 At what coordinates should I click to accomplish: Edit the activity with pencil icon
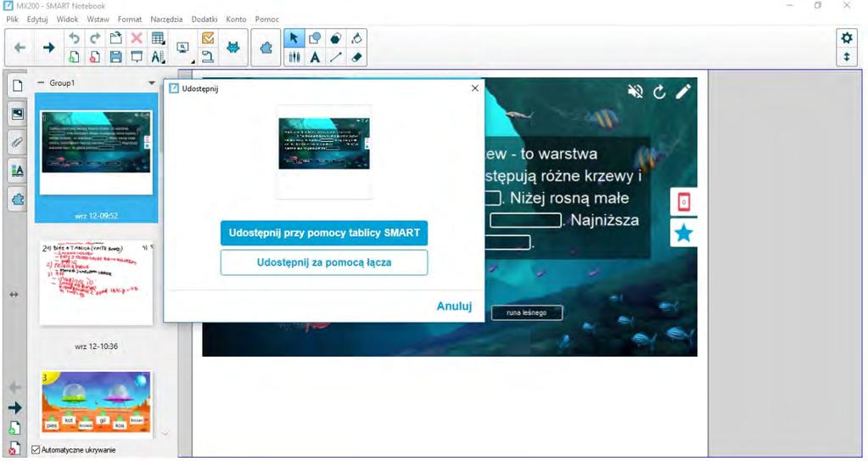683,92
